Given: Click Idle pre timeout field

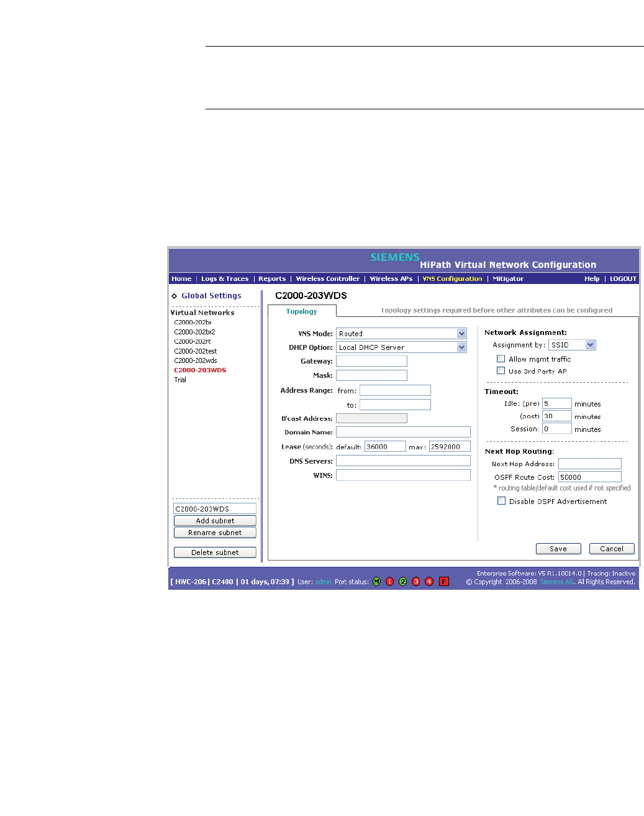Looking at the screenshot, I should pos(556,403).
